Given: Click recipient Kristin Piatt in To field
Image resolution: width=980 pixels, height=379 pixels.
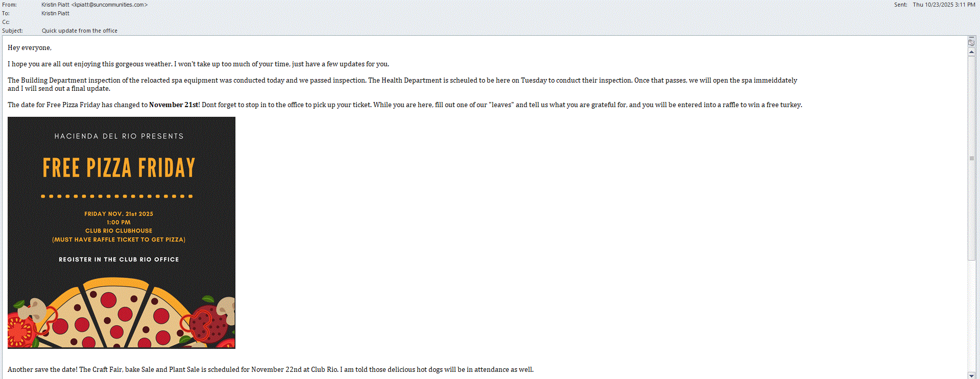Looking at the screenshot, I should pos(55,13).
